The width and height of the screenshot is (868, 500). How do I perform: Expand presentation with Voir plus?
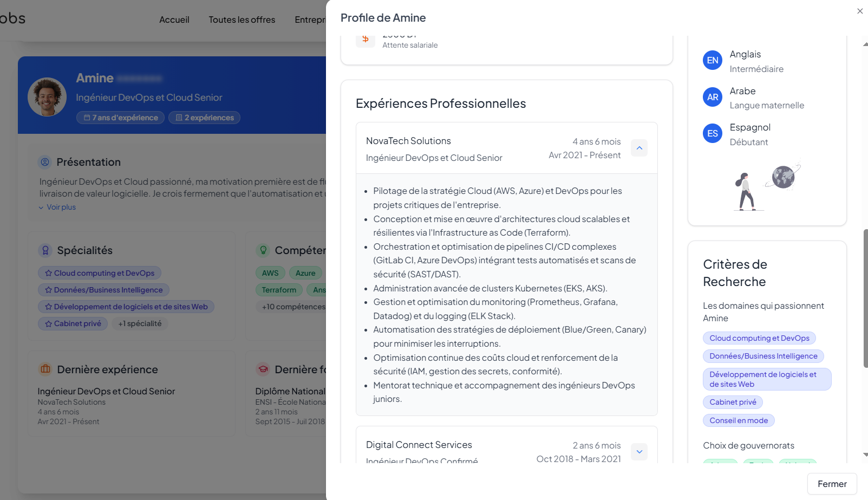click(x=57, y=207)
